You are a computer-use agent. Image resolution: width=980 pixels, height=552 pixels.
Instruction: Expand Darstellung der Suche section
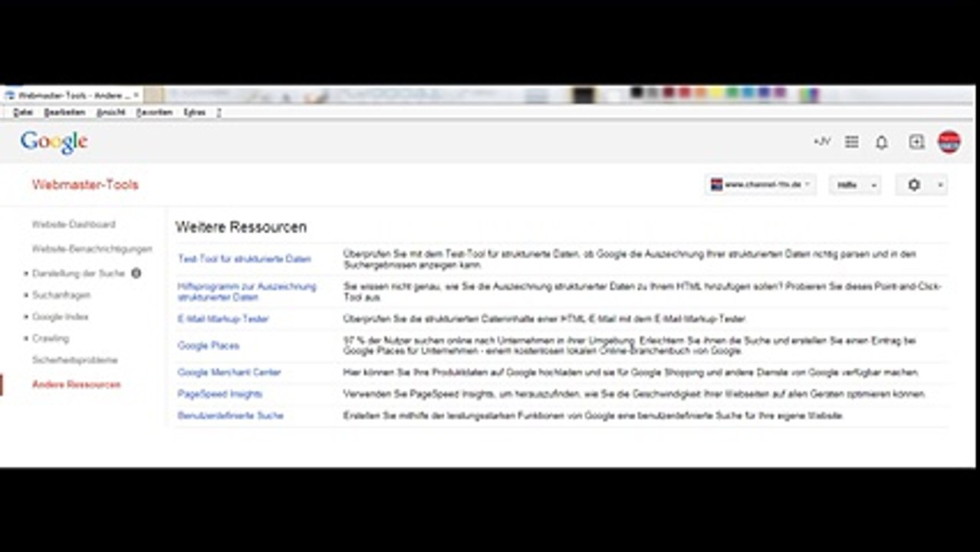click(x=78, y=273)
